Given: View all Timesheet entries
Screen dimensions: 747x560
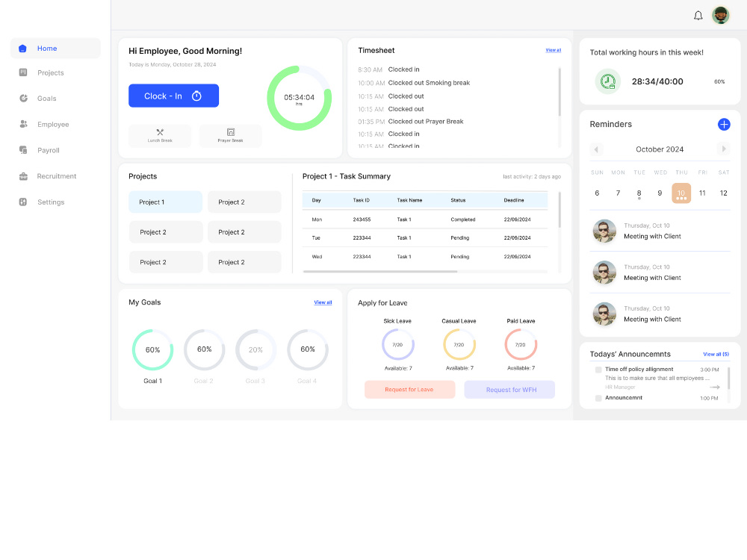Looking at the screenshot, I should pyautogui.click(x=553, y=50).
